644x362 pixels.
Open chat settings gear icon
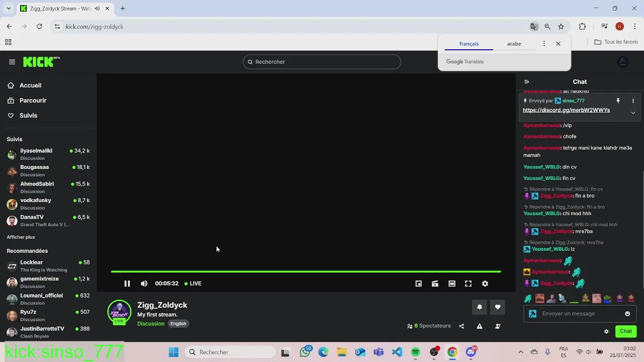[606, 331]
